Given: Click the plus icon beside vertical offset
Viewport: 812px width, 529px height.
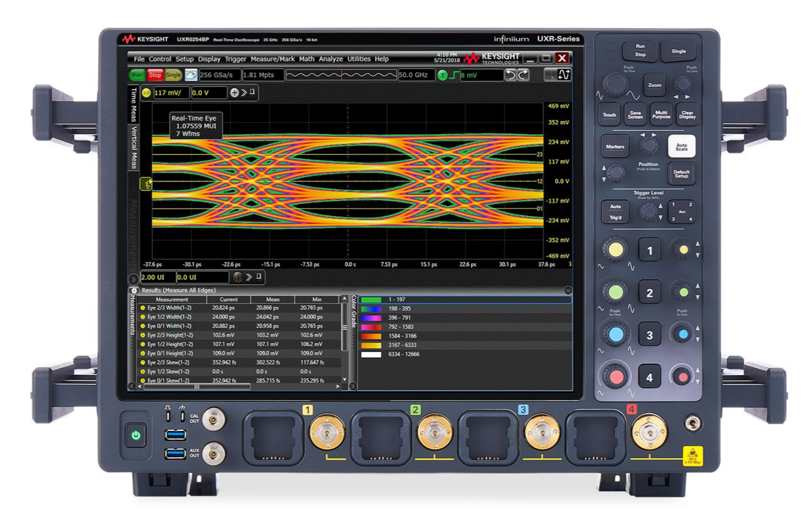Looking at the screenshot, I should pyautogui.click(x=234, y=93).
